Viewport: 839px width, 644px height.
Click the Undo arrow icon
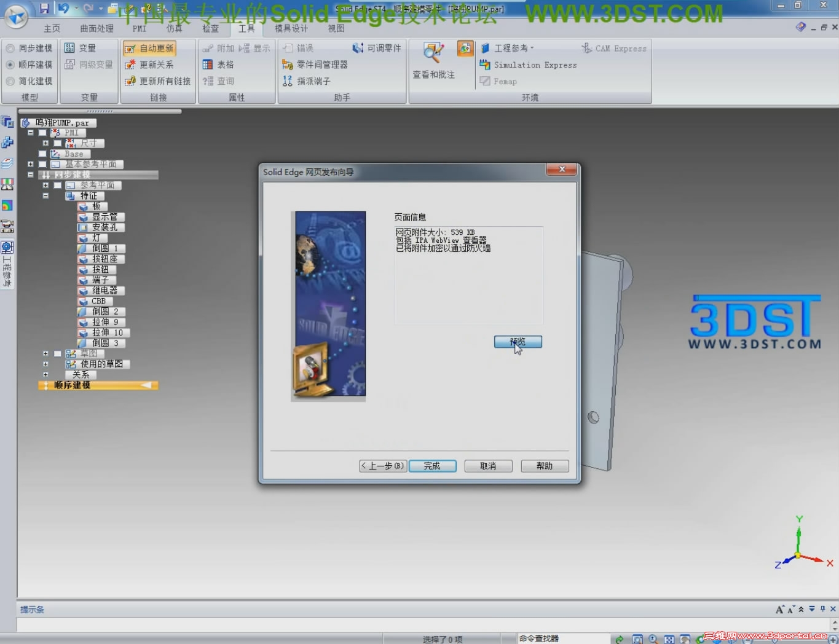click(63, 9)
